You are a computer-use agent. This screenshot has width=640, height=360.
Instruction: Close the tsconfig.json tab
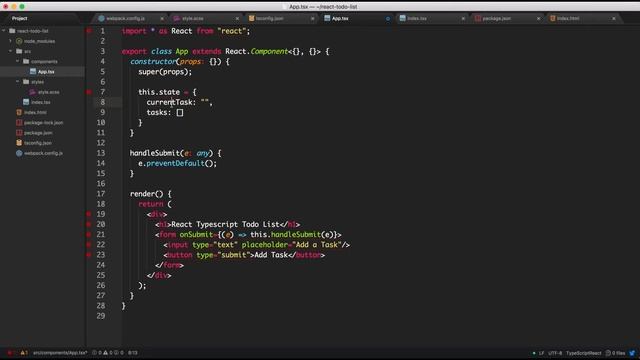(313, 18)
